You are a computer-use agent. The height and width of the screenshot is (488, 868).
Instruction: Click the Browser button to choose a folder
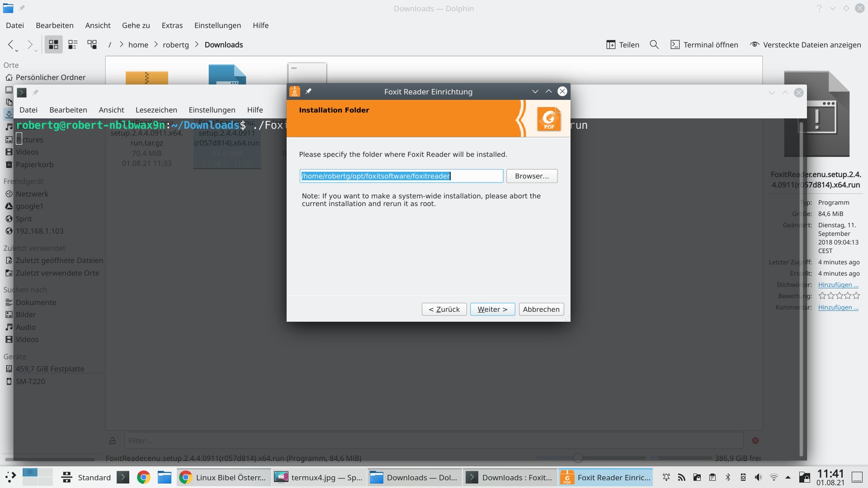coord(532,176)
